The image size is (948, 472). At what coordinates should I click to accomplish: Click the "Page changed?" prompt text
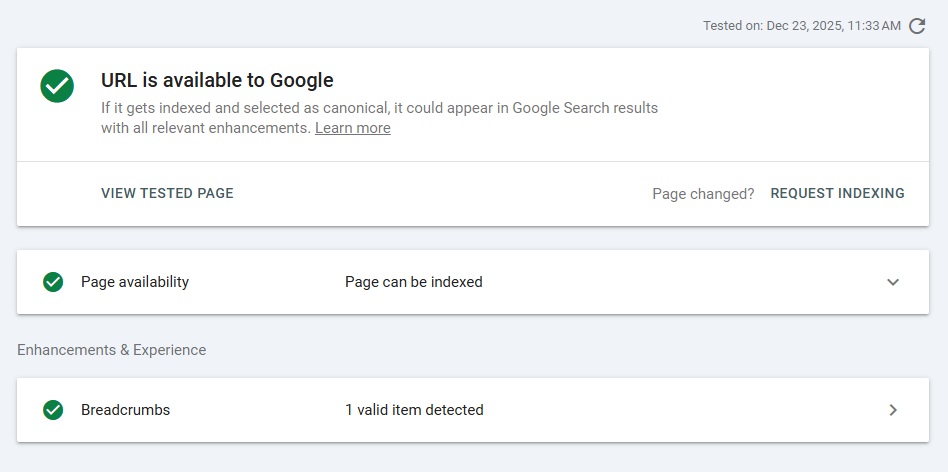(703, 194)
